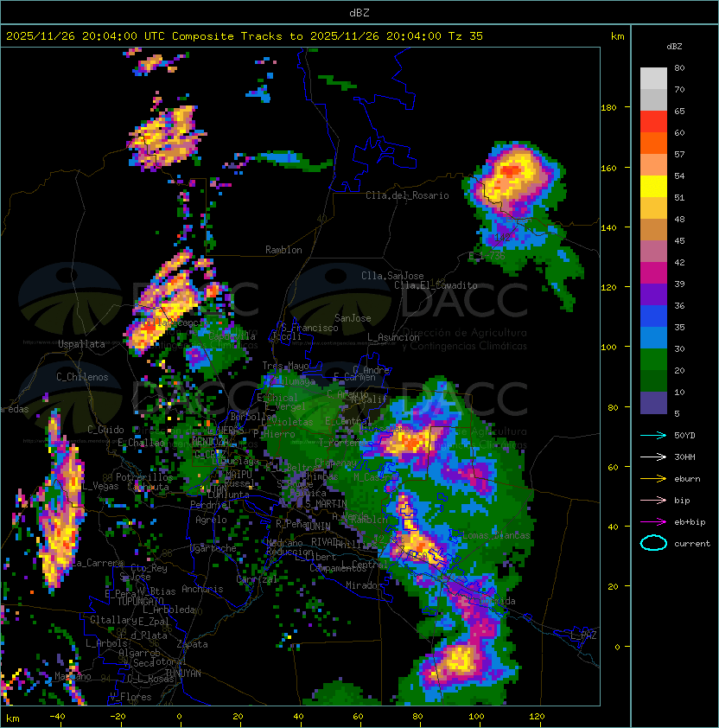Click the cyan 'current' ellipse symbol
Screen dimensions: 719x728
click(653, 543)
